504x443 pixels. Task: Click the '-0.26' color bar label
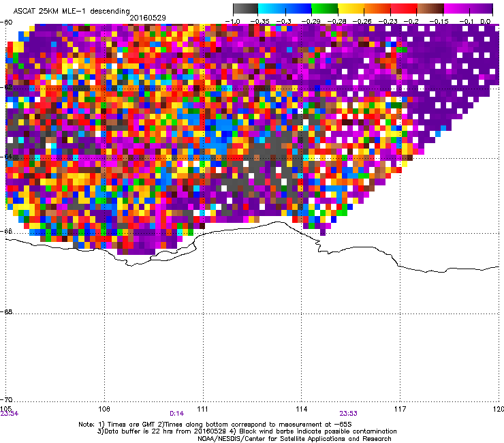[362, 22]
